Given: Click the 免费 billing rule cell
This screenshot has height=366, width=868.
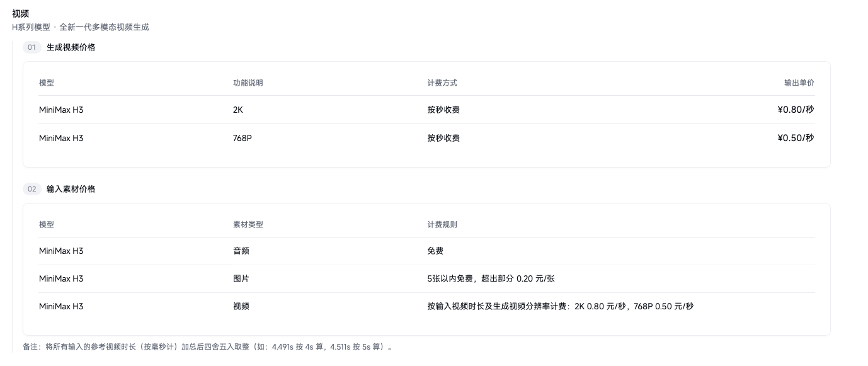Looking at the screenshot, I should pos(435,251).
